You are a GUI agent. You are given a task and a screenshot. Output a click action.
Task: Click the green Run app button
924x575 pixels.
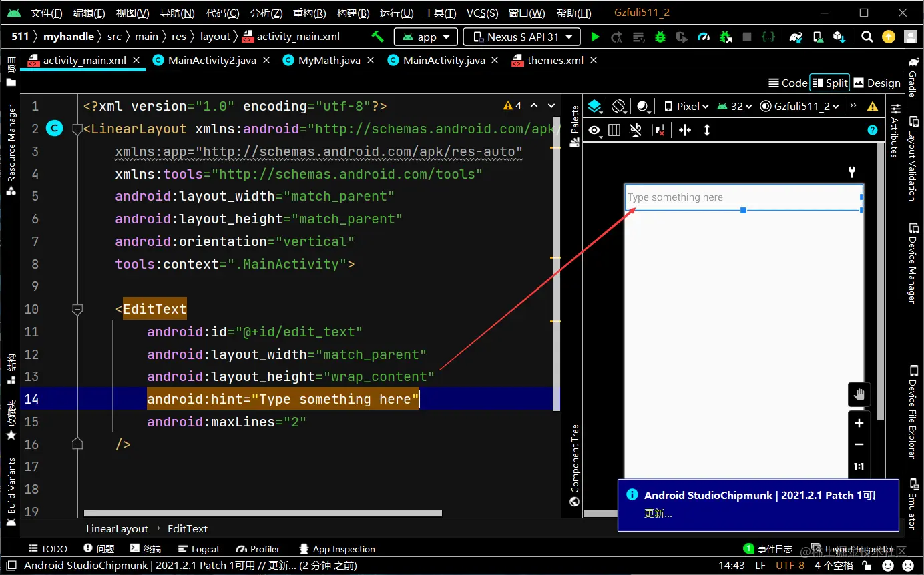pyautogui.click(x=596, y=37)
